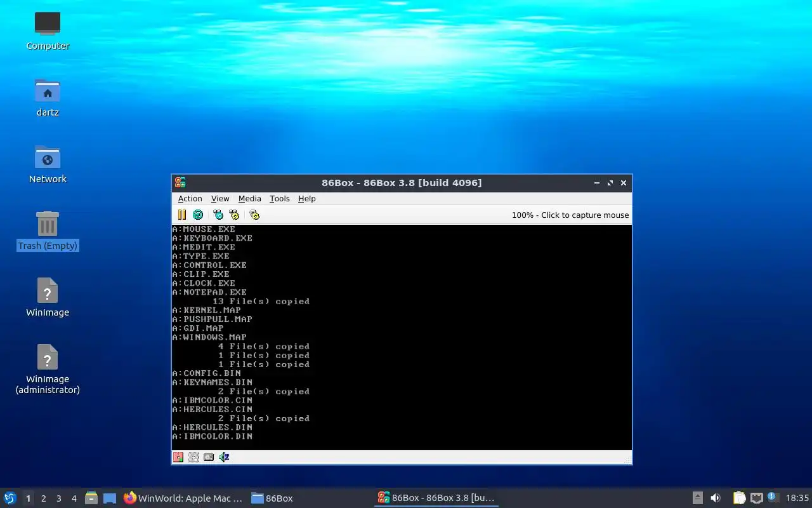812x508 pixels.
Task: Click the sound status icon in 86Box
Action: click(x=224, y=457)
